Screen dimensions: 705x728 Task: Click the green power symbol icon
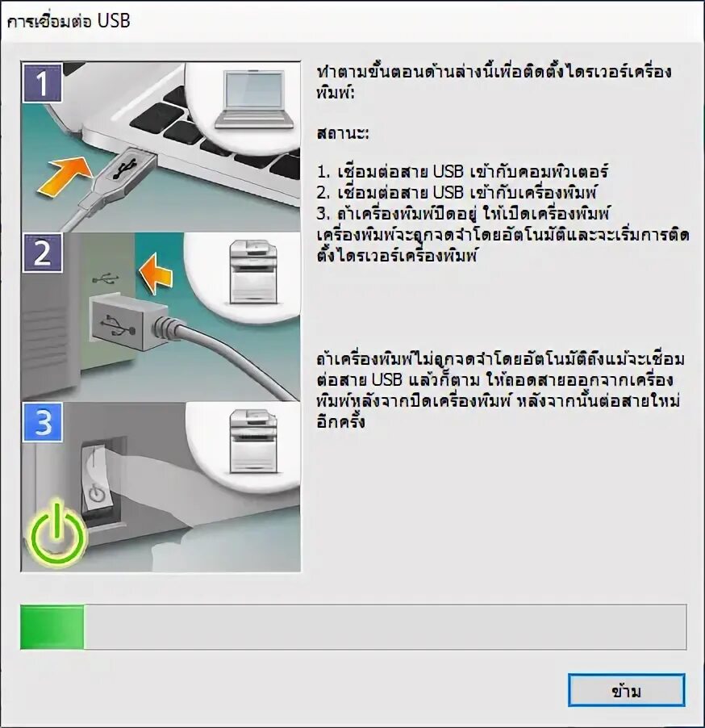point(56,534)
